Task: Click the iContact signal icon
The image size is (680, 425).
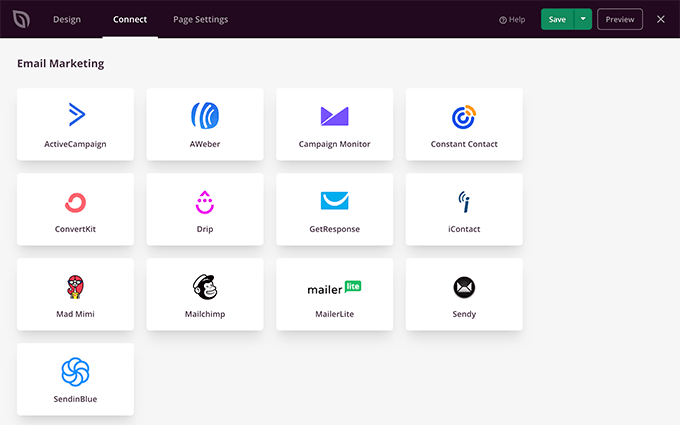Action: 464,202
